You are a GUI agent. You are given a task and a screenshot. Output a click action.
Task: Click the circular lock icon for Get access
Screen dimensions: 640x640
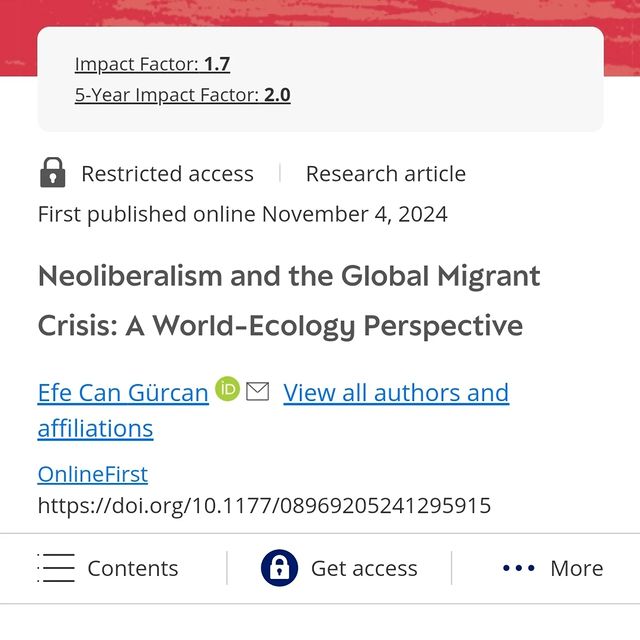279,568
